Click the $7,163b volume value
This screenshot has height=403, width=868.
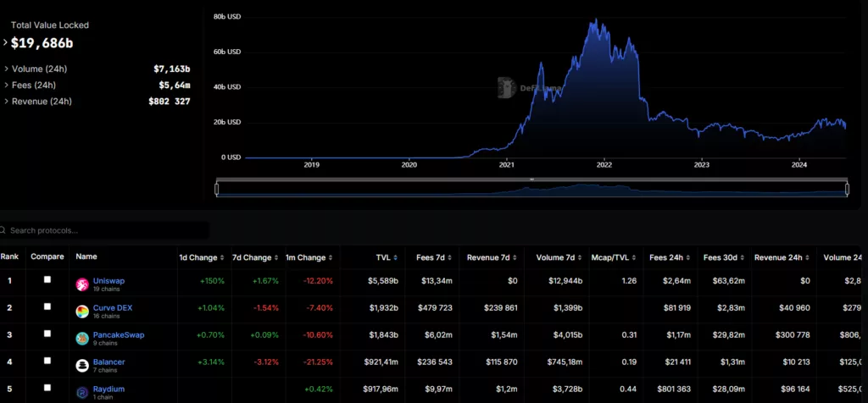point(172,69)
